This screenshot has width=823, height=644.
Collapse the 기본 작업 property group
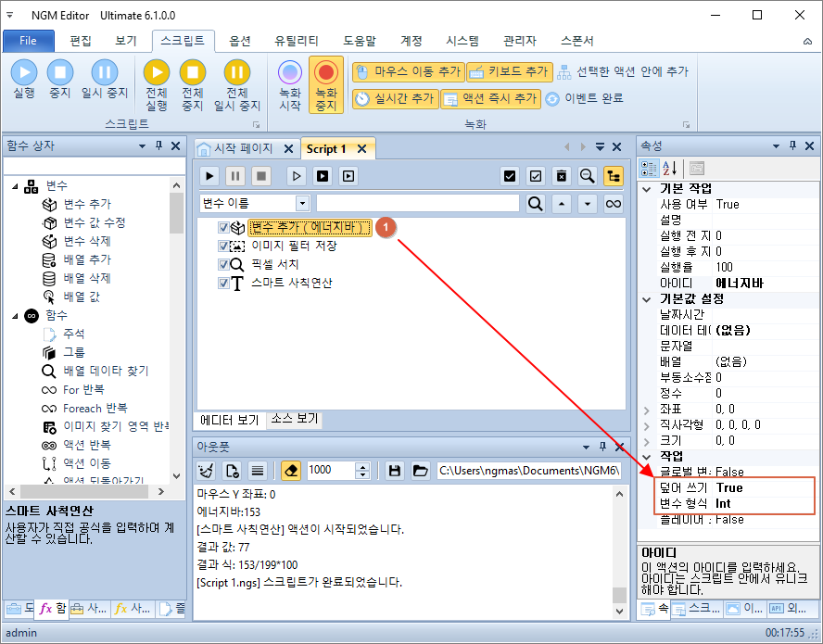tap(647, 189)
